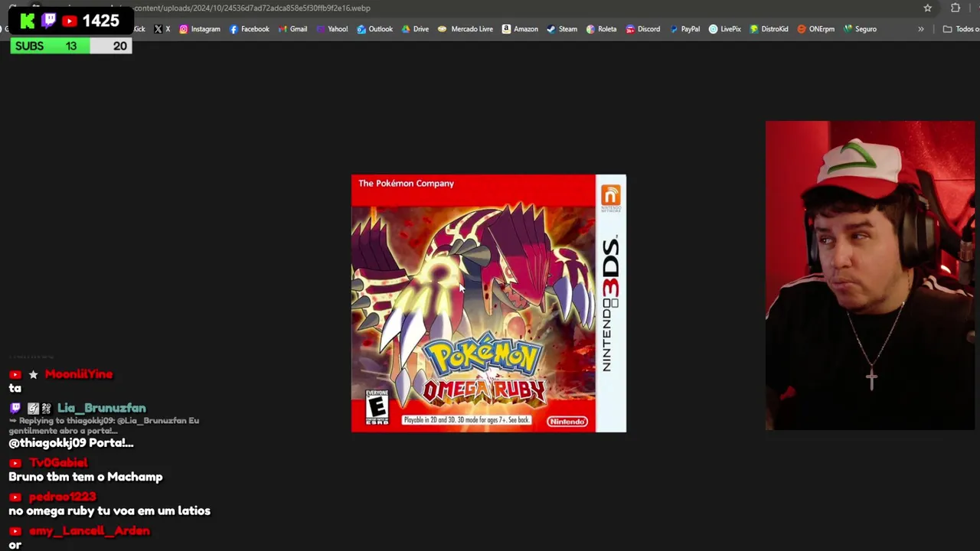The image size is (980, 551).
Task: Open the Outlook bookmark
Action: click(x=374, y=29)
